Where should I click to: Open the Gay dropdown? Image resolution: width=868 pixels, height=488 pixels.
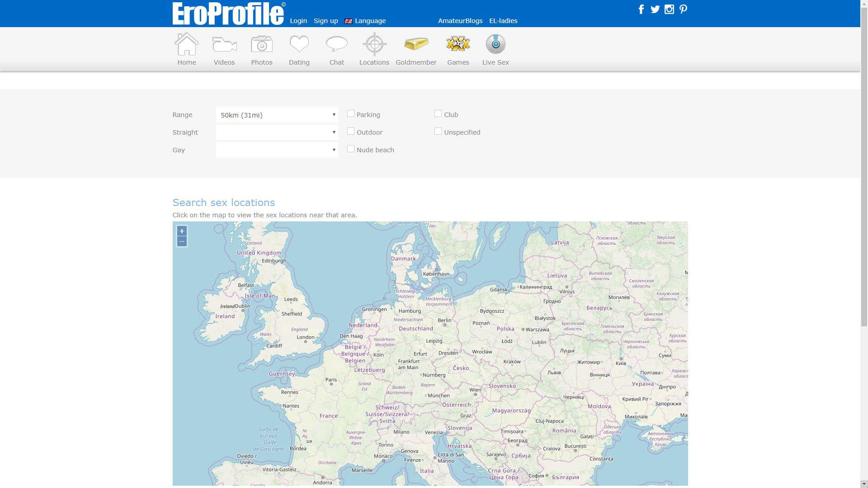[277, 150]
